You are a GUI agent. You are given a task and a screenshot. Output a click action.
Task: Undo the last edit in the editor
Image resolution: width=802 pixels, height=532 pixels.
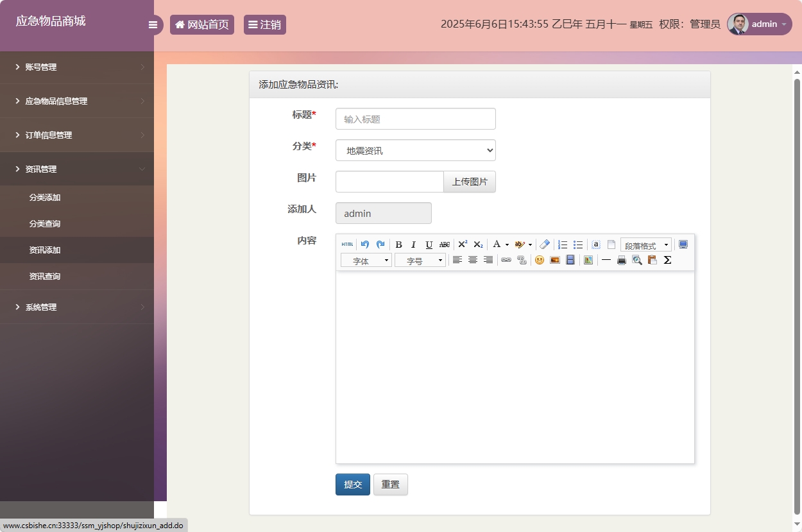point(365,245)
